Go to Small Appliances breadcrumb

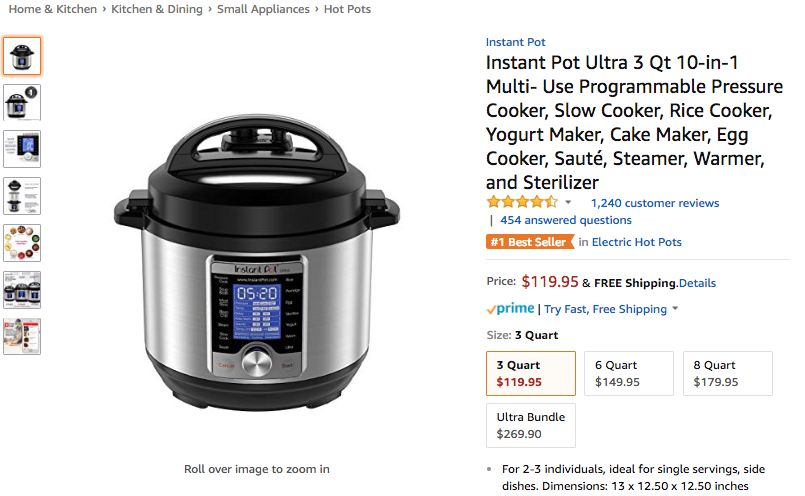(263, 9)
